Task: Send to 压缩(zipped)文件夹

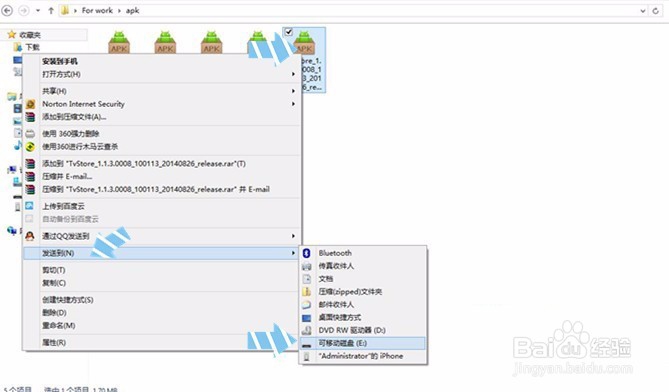Action: (x=363, y=292)
